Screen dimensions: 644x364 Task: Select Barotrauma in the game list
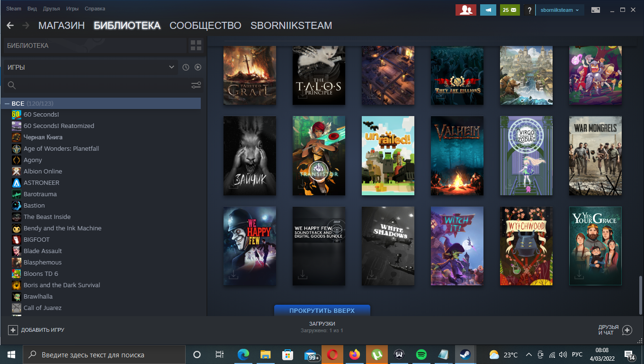pyautogui.click(x=40, y=194)
